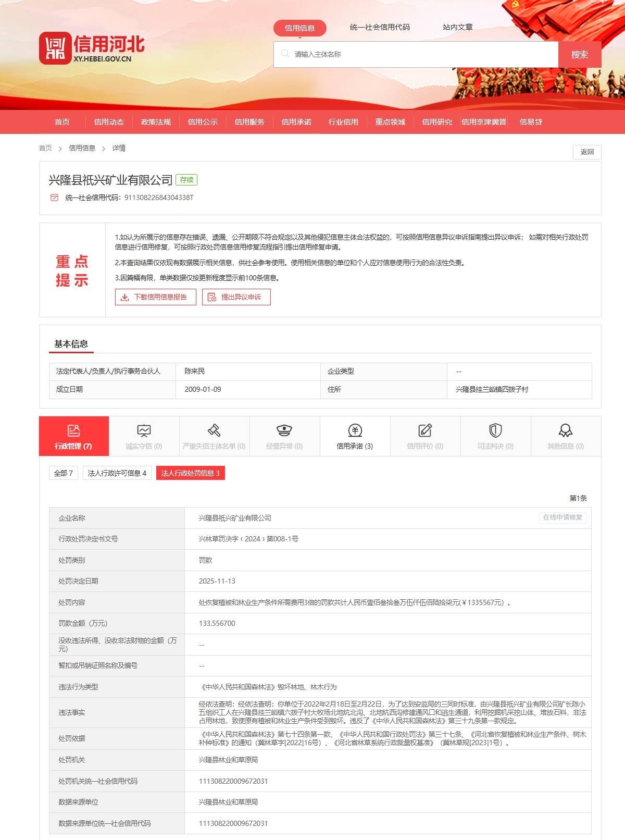625x840 pixels.
Task: Click the 下载信用信息报告 button
Action: [156, 297]
